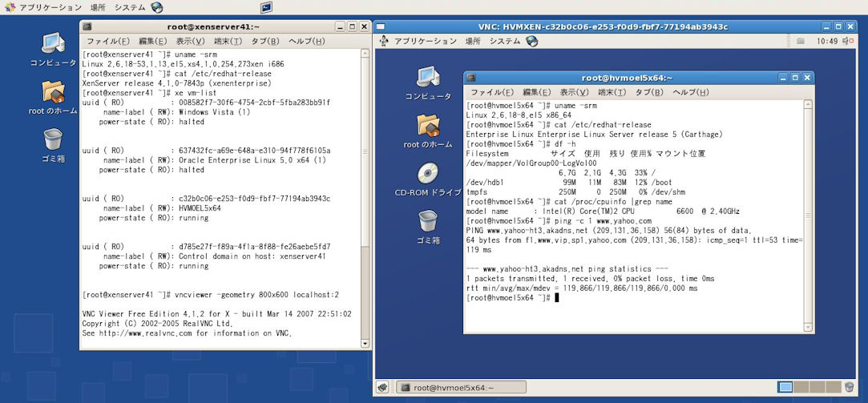Close the hvmoel5x64 terminal window

[x=806, y=78]
